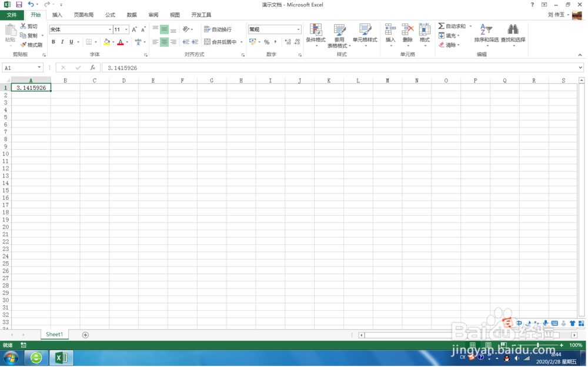Increase the decimal places

[x=287, y=42]
